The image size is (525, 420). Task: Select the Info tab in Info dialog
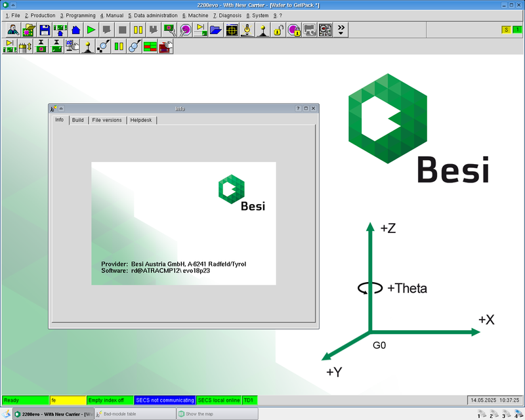click(60, 119)
